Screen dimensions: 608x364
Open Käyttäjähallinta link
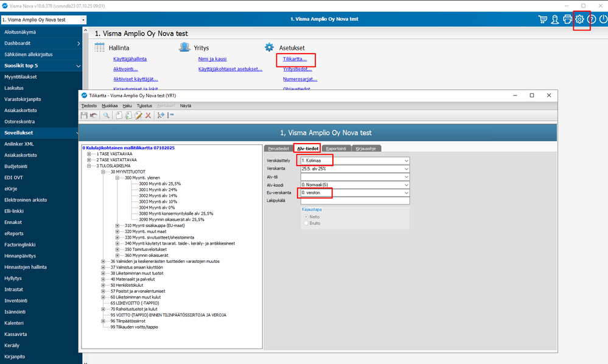click(130, 59)
